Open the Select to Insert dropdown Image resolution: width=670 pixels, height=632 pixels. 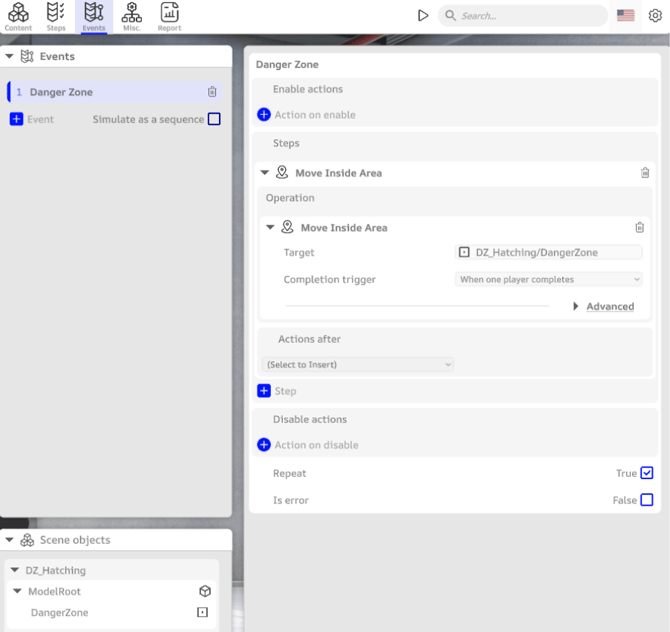point(358,365)
